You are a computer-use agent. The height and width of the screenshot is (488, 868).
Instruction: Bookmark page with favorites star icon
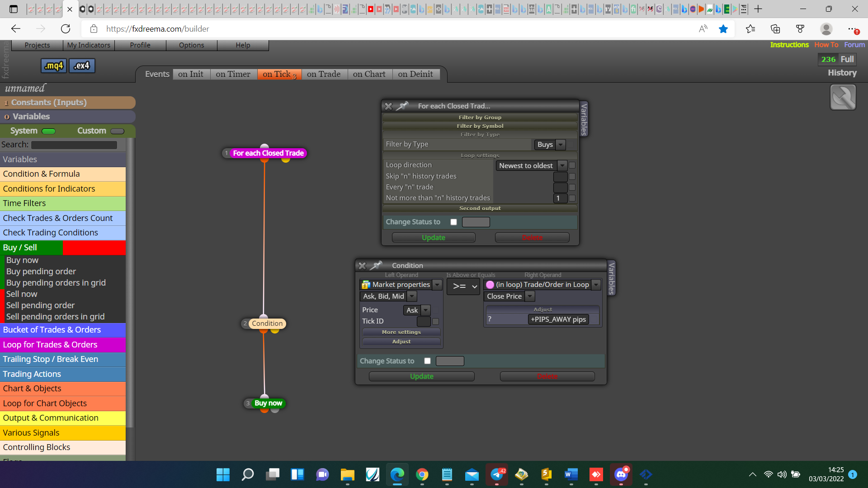[723, 29]
